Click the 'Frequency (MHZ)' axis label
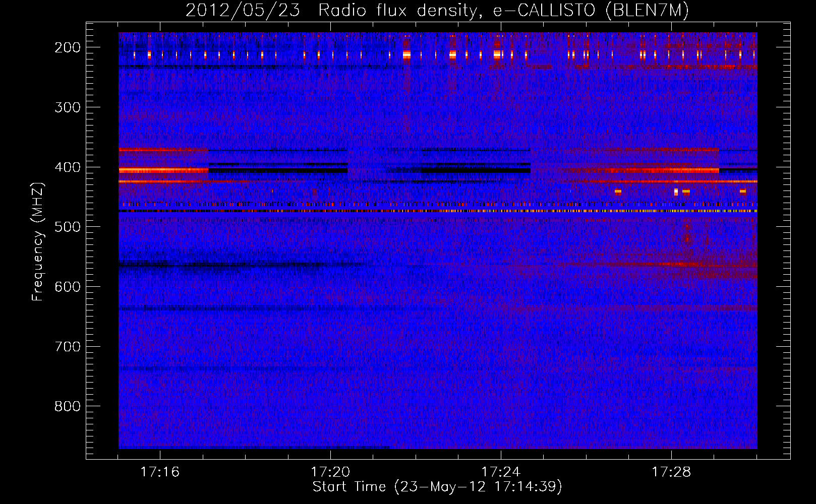Image resolution: width=816 pixels, height=504 pixels. pyautogui.click(x=38, y=241)
